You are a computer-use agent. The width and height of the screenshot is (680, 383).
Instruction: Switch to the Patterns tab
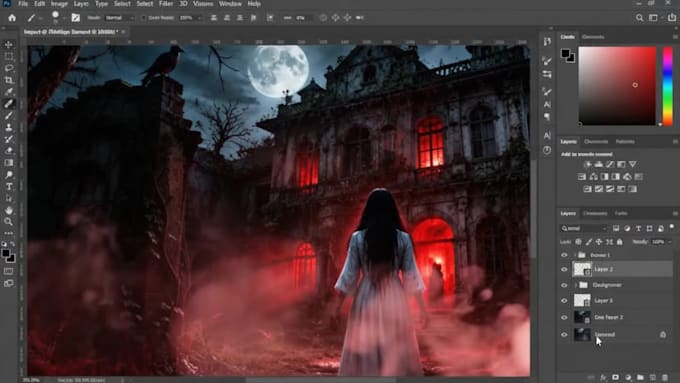625,141
